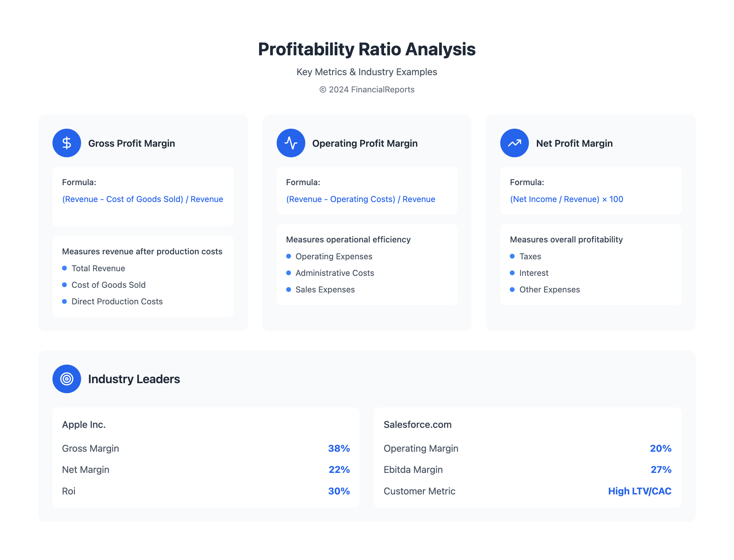Click the Net Profit Margin formula text
This screenshot has height=560, width=734.
coord(566,199)
